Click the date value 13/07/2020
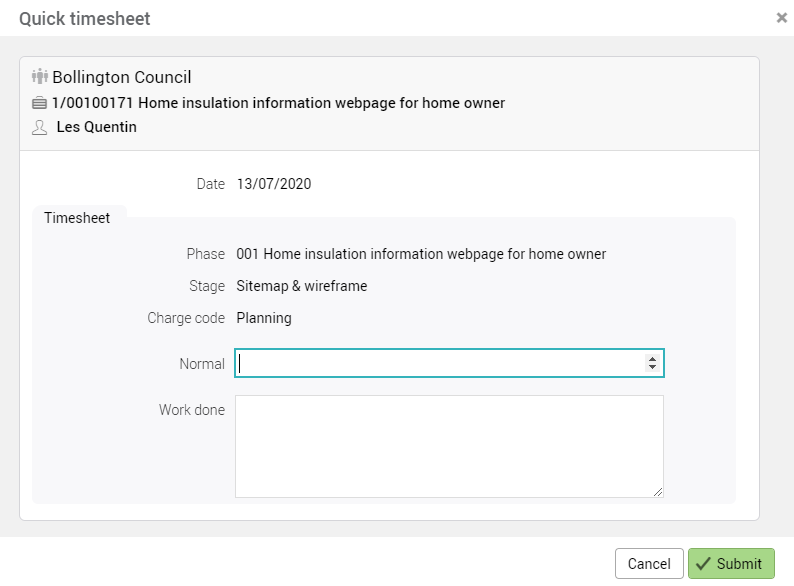 [274, 184]
